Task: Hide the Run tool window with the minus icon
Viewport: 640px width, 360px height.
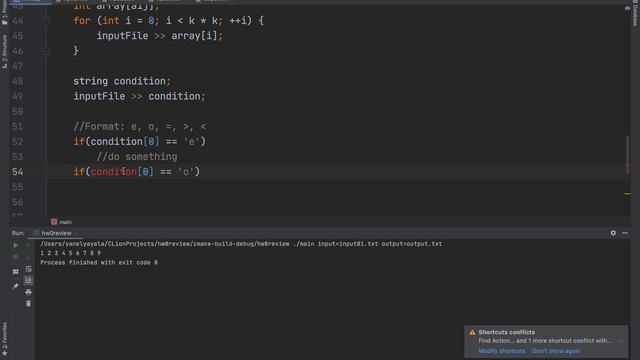Action: pos(625,233)
